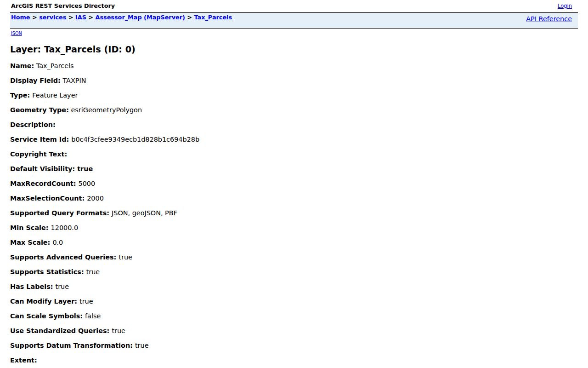The width and height of the screenshot is (588, 368).
Task: Click the Min Scale value 12000.0
Action: [x=64, y=228]
